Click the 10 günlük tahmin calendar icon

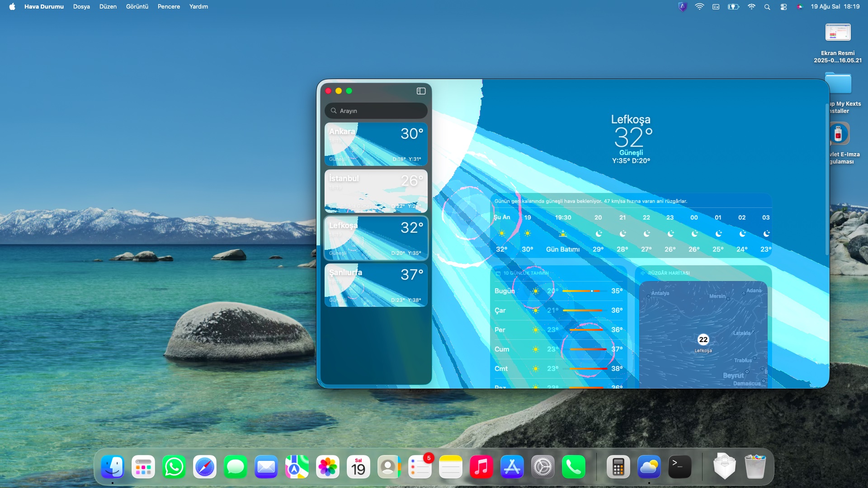[498, 273]
